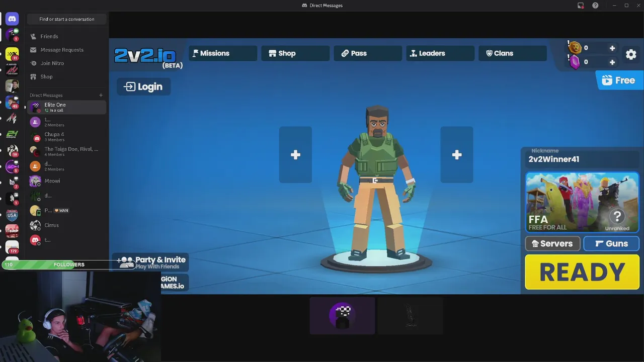Open the USA shield server icon
Screen dimensions: 644x362
click(x=12, y=215)
